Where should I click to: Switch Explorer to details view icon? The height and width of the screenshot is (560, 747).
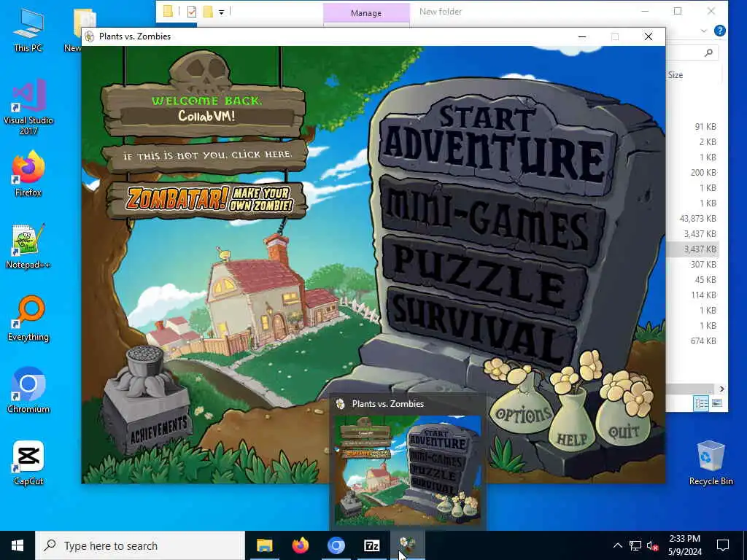coord(701,404)
